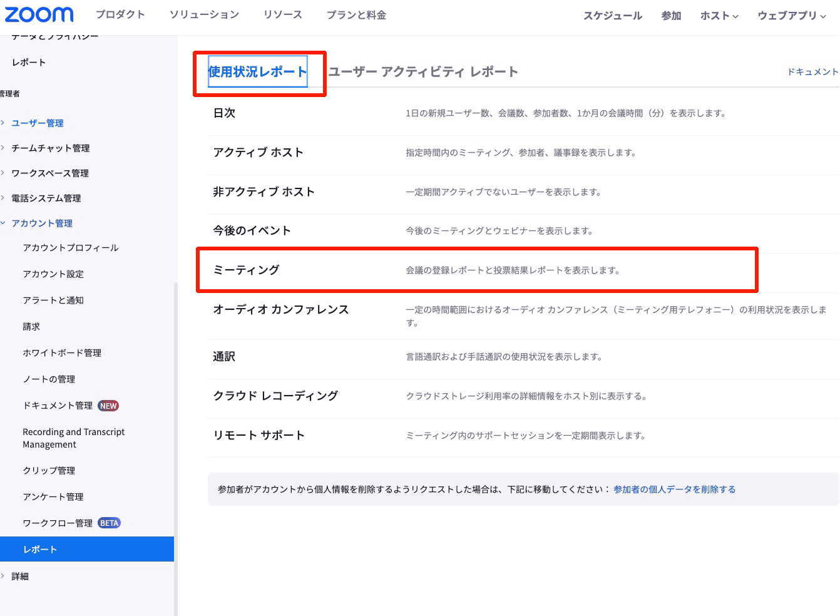Switch to ユーザー アクティビティ レポート tab
840x616 pixels.
tap(423, 71)
